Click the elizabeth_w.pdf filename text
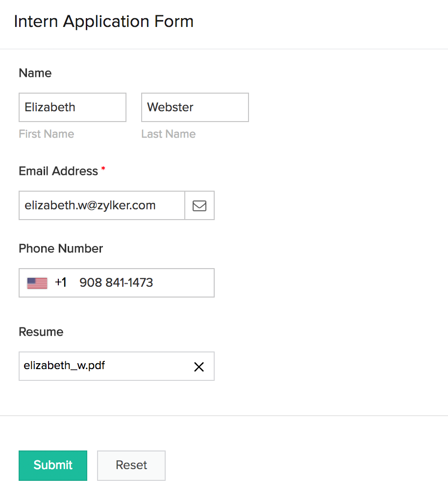This screenshot has width=448, height=499. click(64, 365)
